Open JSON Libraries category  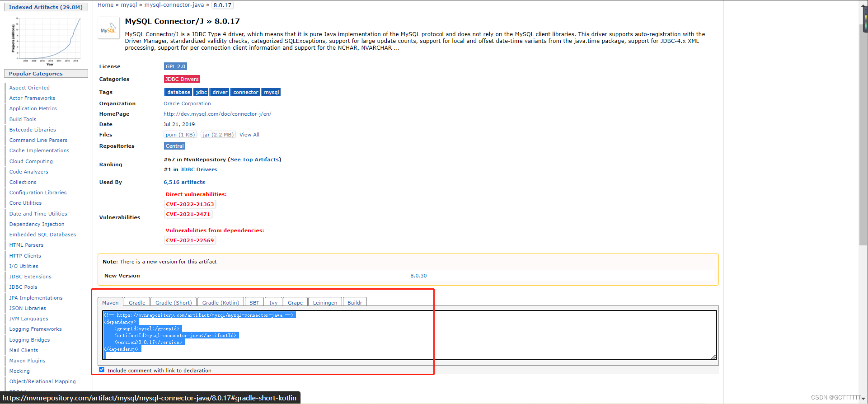coord(28,308)
